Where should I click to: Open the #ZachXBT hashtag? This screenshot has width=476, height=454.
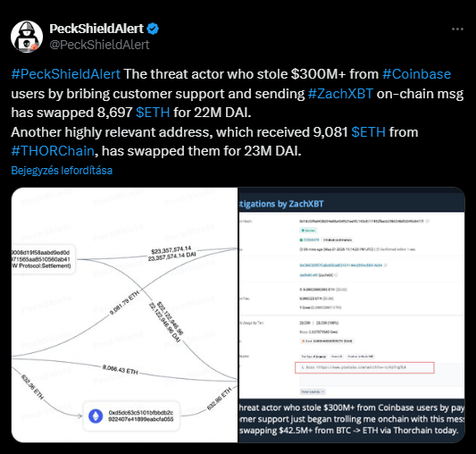[340, 94]
